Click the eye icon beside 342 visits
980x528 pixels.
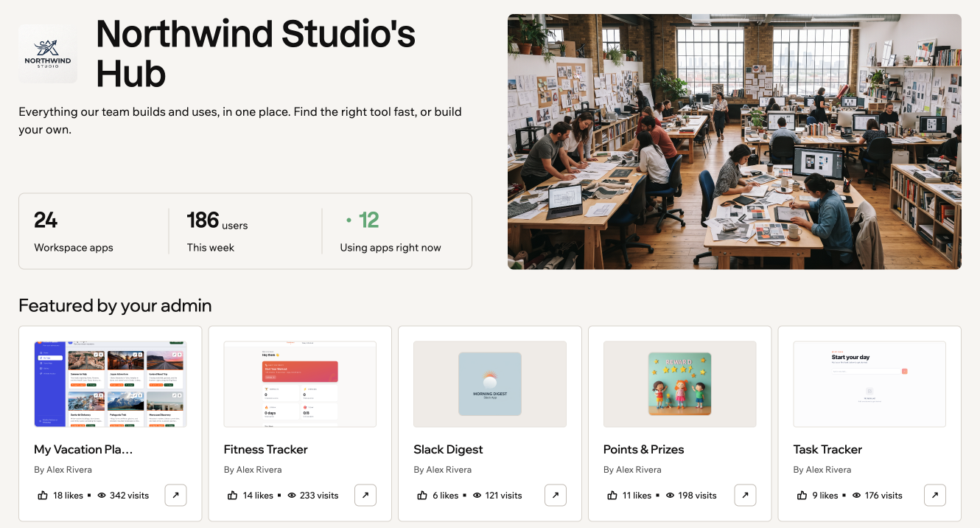[x=102, y=496]
